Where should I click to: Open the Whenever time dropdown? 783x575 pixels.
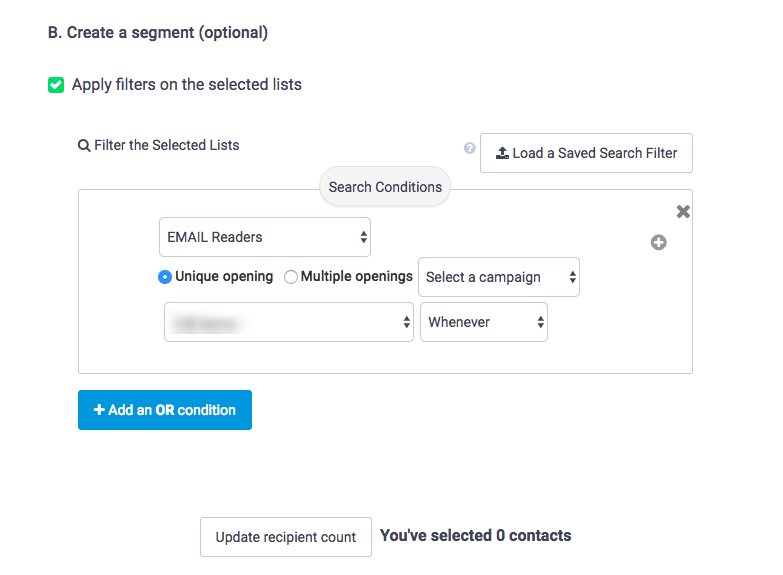pyautogui.click(x=483, y=322)
